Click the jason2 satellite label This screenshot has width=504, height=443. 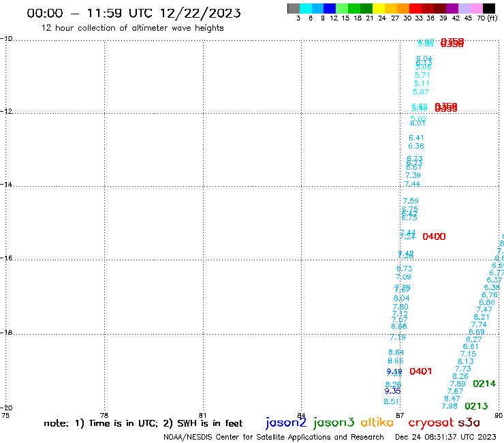coord(286,423)
